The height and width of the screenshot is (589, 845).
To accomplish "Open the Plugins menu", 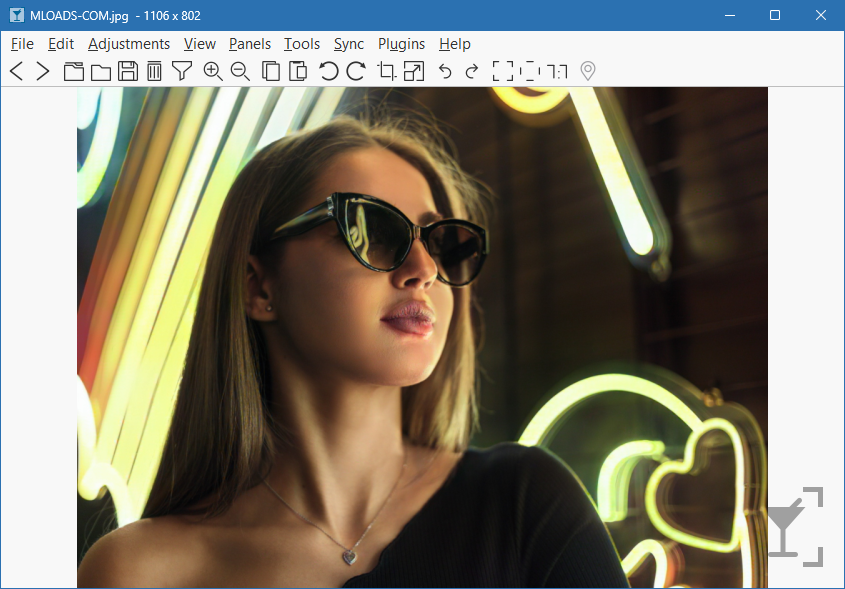I will pyautogui.click(x=401, y=44).
